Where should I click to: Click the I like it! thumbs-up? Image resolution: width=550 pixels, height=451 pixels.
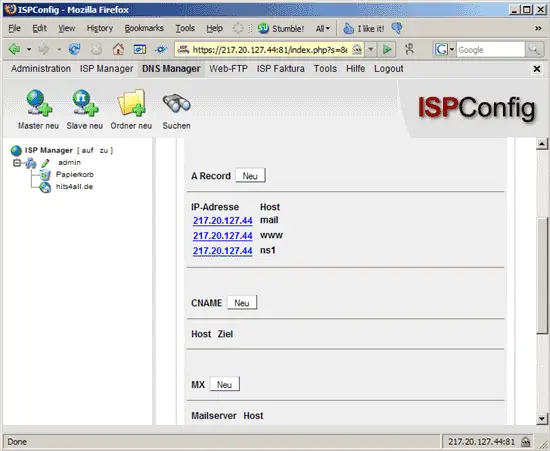click(363, 28)
